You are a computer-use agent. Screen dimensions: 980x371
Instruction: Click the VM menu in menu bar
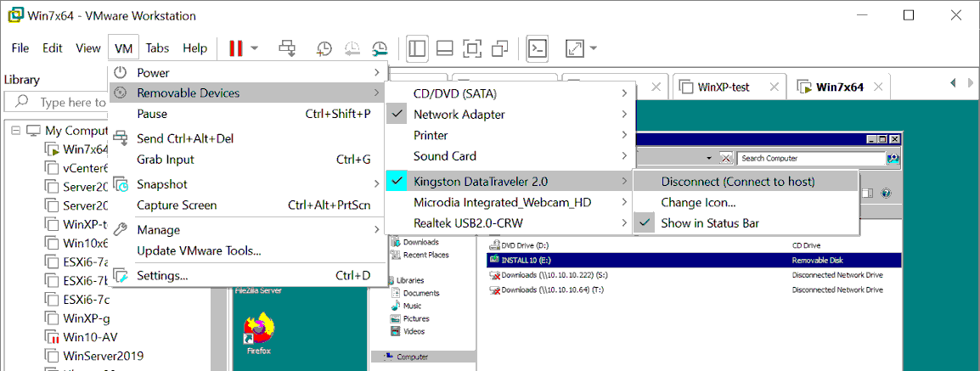pyautogui.click(x=124, y=48)
